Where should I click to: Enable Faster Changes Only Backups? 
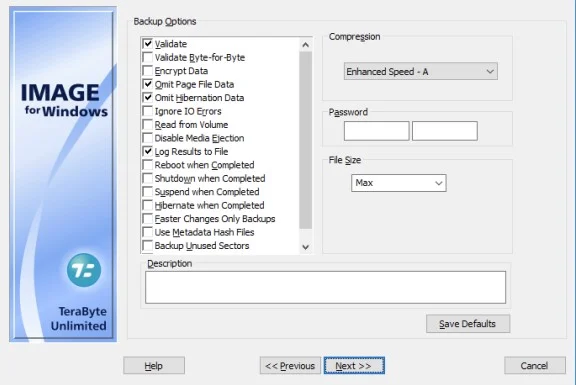pyautogui.click(x=148, y=219)
